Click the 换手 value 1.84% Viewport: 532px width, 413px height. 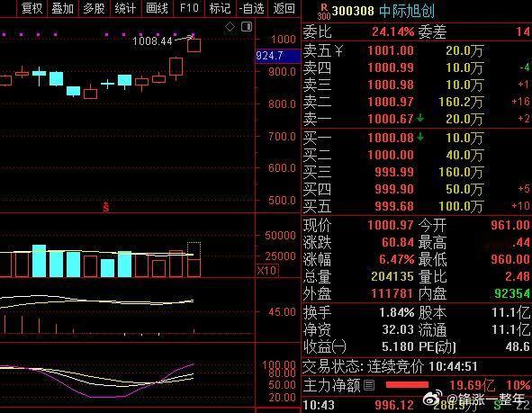397,312
